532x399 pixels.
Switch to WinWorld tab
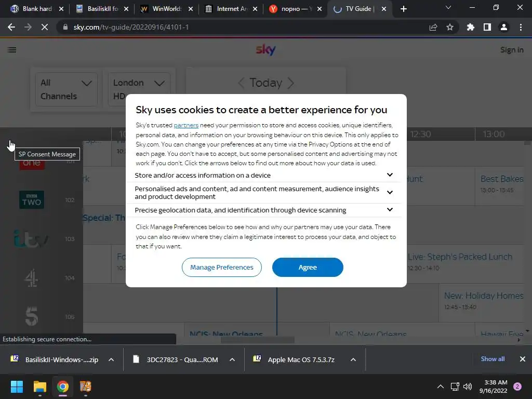166,9
